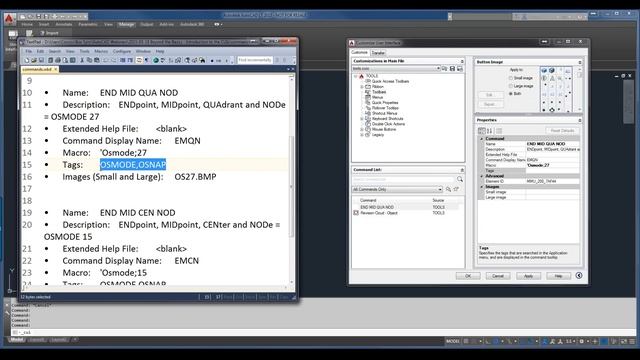Click the Reset Defaults button in Properties
This screenshot has width=640, height=360.
562,131
